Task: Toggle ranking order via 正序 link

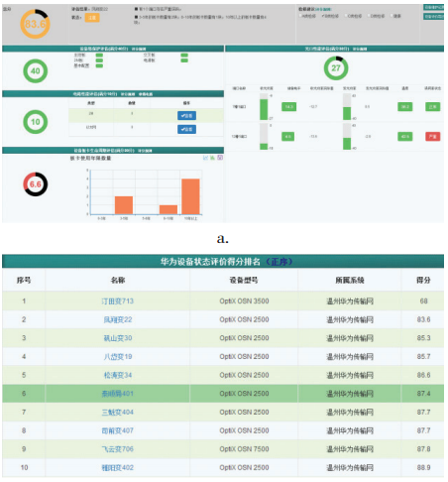Action: coord(280,262)
